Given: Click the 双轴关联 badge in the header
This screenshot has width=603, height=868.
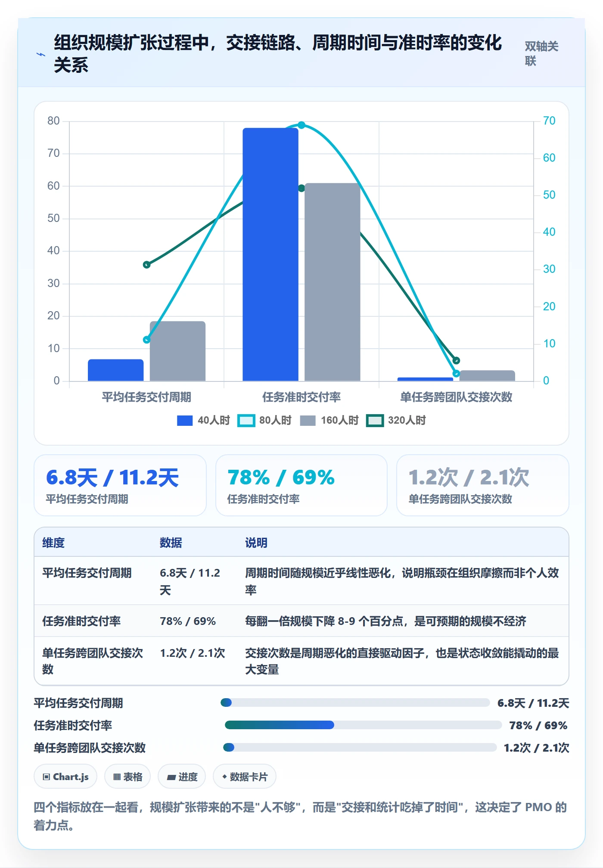Looking at the screenshot, I should point(541,53).
